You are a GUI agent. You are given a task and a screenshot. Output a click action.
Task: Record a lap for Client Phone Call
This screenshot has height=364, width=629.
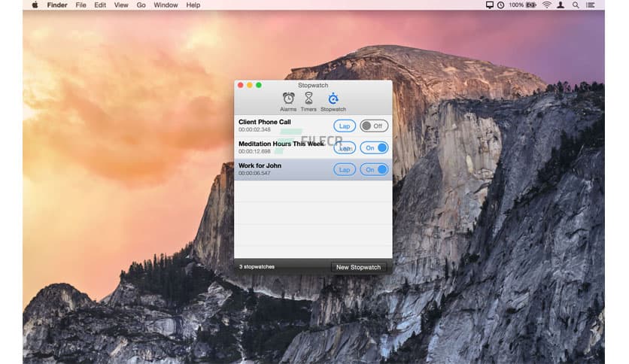coord(344,126)
